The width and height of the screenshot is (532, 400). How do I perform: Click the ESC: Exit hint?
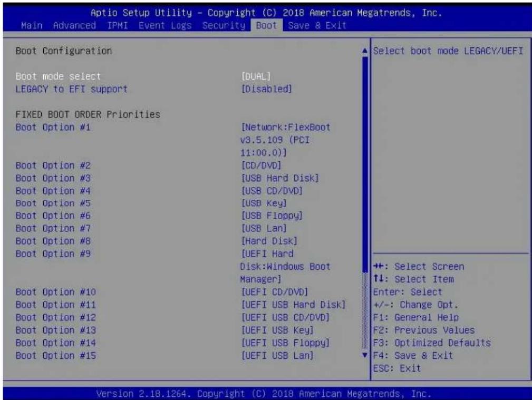[397, 368]
